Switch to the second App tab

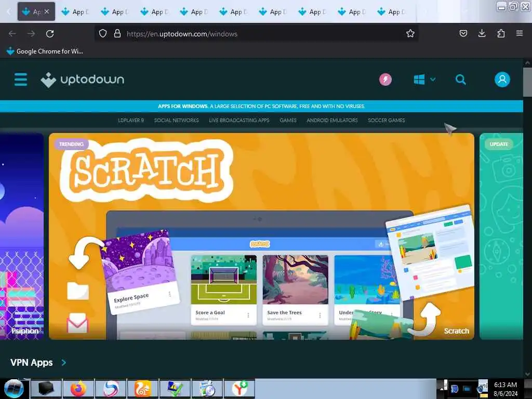[x=75, y=12]
